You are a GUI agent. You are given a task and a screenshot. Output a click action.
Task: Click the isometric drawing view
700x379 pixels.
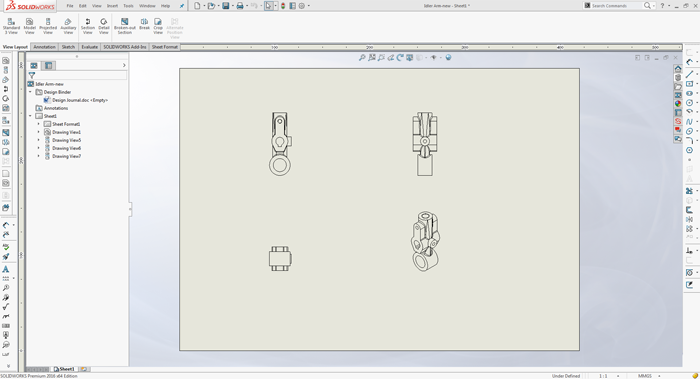(x=425, y=242)
